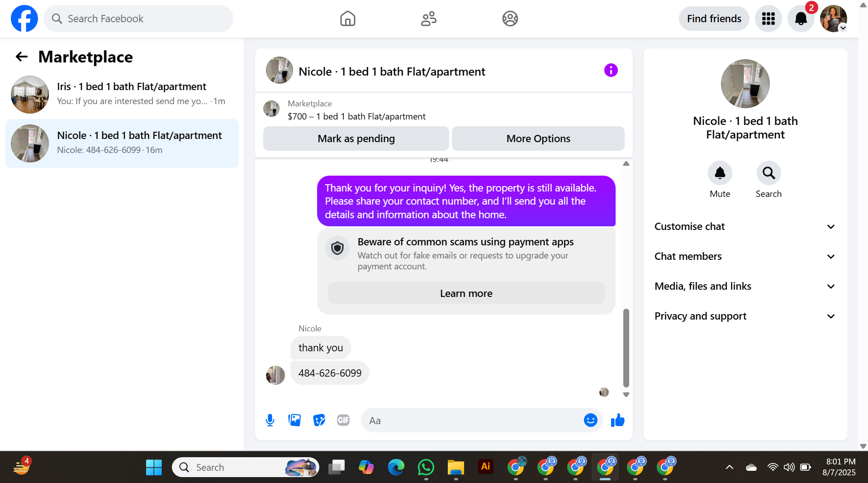The width and height of the screenshot is (868, 483).
Task: Open the Windows Start menu
Action: coord(154,467)
